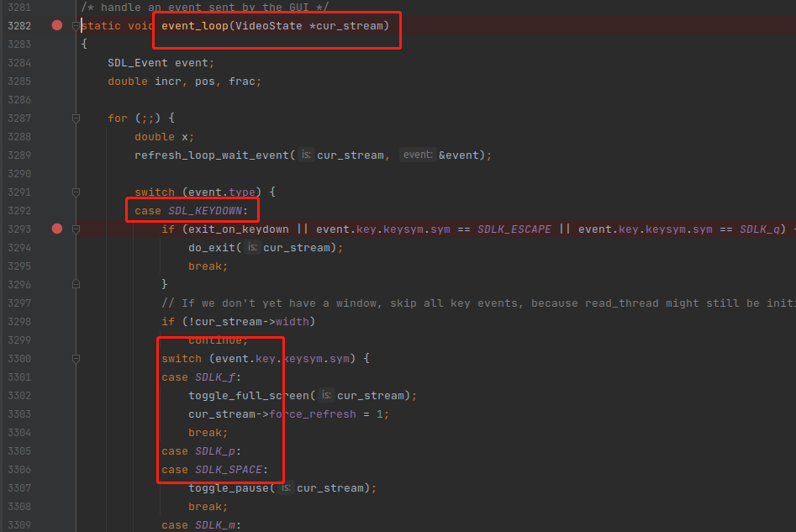
Task: Click the fold end marker on line 3296
Action: 76,285
